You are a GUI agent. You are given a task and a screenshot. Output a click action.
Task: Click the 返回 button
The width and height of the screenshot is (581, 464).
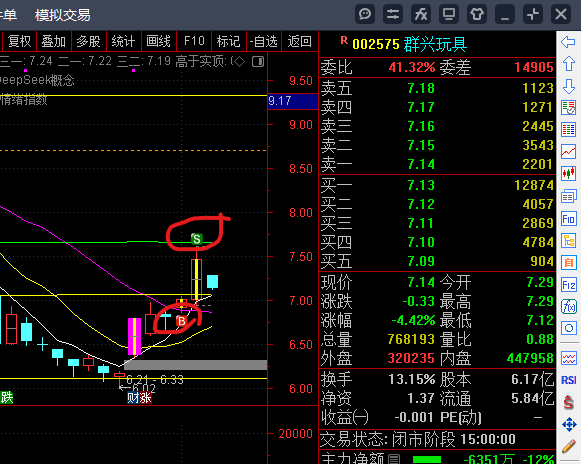point(299,41)
